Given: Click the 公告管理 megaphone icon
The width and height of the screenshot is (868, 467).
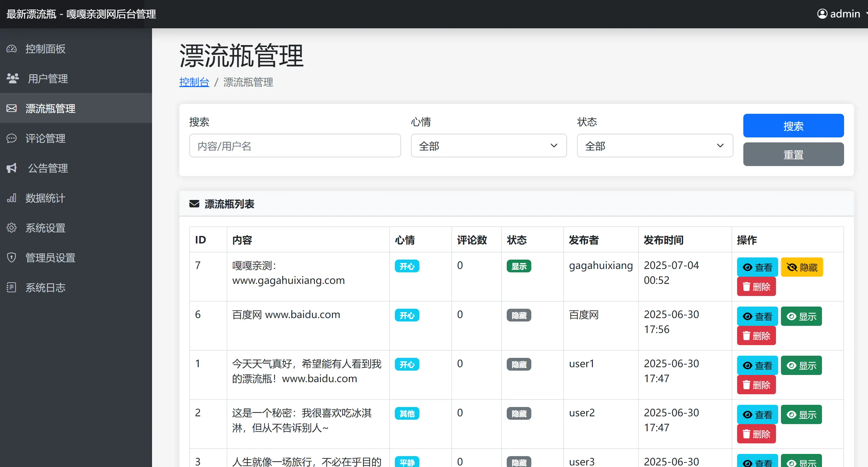Looking at the screenshot, I should [x=12, y=168].
